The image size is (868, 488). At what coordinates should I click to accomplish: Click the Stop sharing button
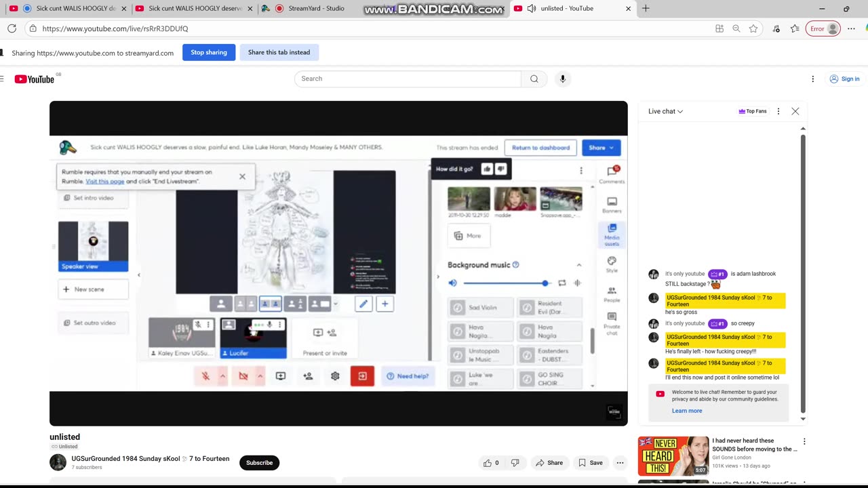tap(209, 52)
